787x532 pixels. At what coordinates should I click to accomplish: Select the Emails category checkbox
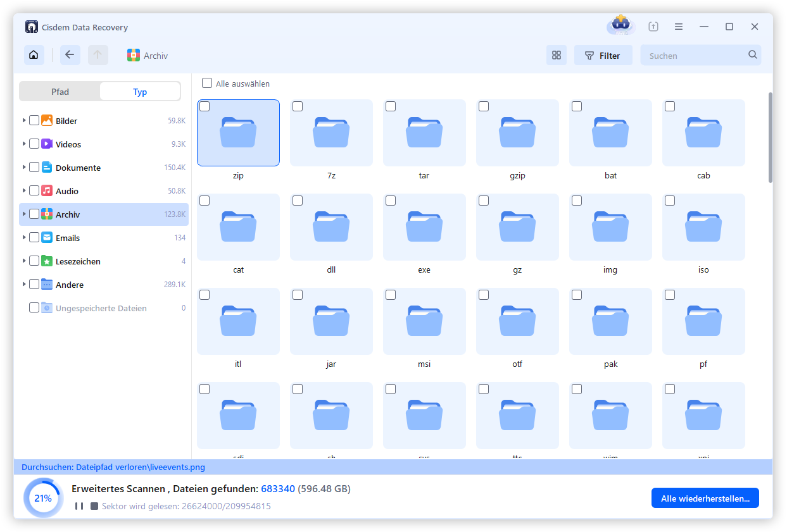(35, 237)
